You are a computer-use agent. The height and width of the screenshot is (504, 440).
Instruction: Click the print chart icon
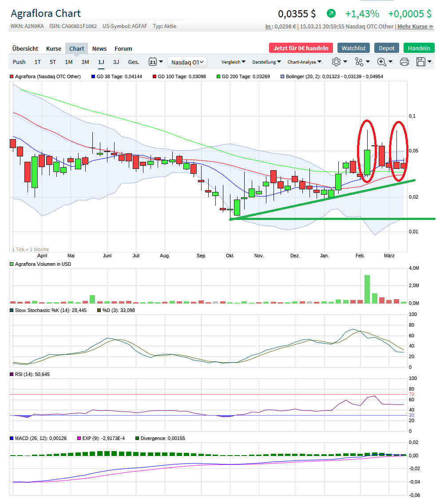404,62
